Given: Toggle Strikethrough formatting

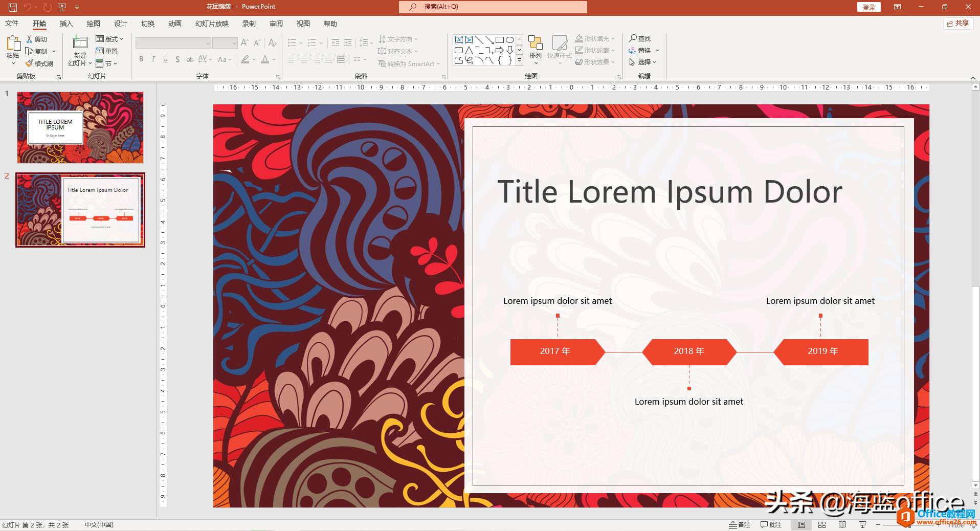Looking at the screenshot, I should [190, 59].
